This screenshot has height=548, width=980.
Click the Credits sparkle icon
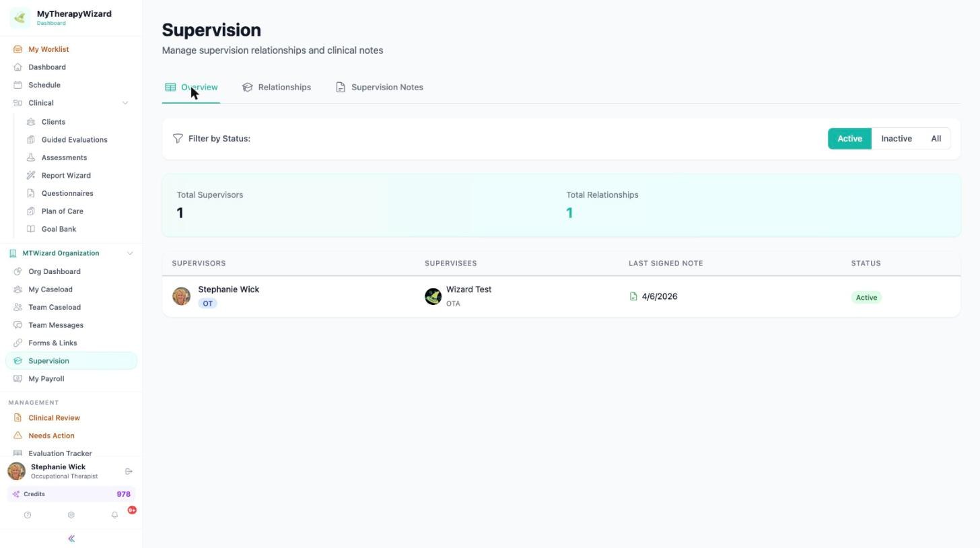pyautogui.click(x=16, y=494)
